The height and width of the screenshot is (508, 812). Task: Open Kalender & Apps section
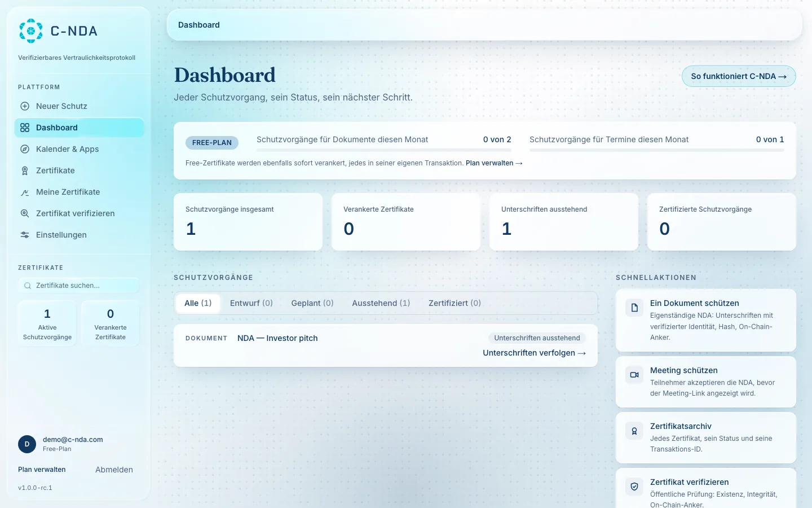point(79,149)
